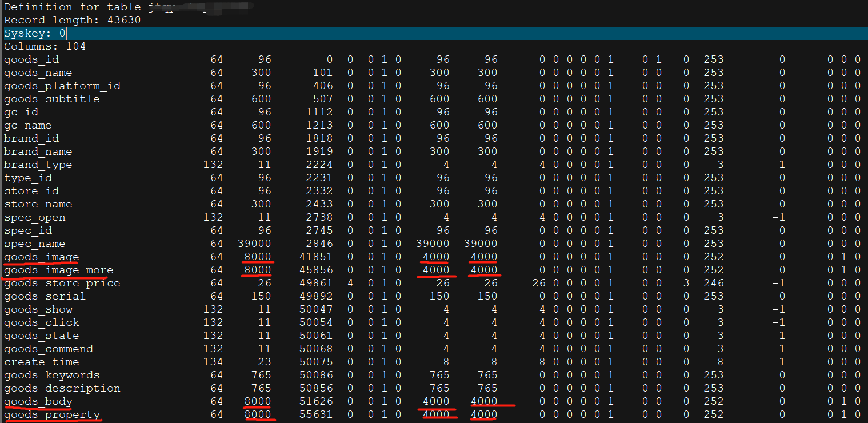Select the goods_id column name

[x=31, y=60]
